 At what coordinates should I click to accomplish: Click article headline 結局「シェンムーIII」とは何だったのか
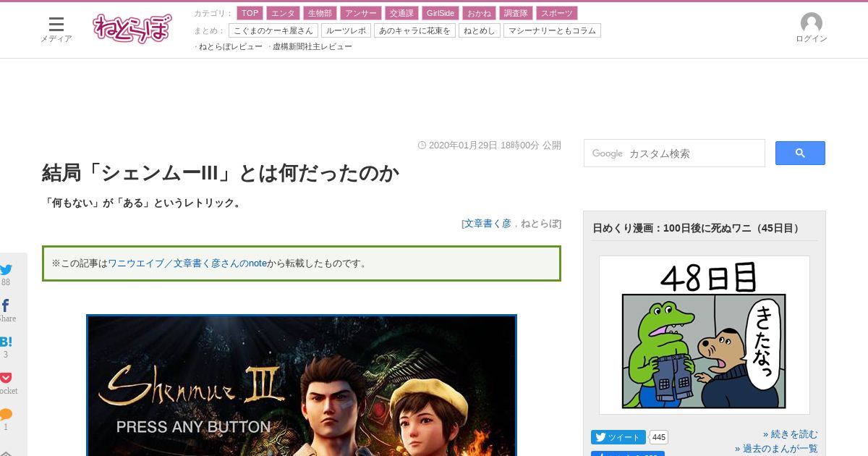[221, 174]
